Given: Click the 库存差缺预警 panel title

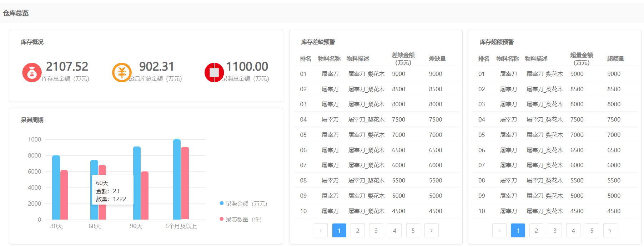Looking at the screenshot, I should [318, 42].
